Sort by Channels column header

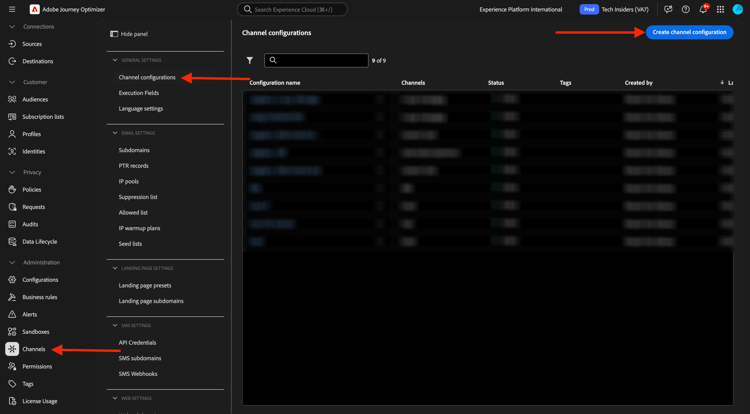[x=413, y=83]
